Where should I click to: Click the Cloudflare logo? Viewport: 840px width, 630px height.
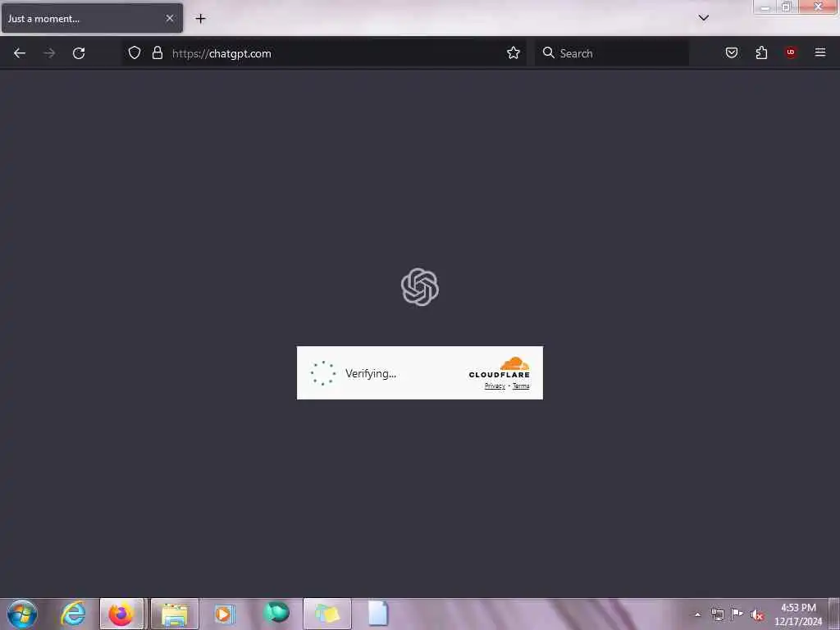(x=500, y=367)
